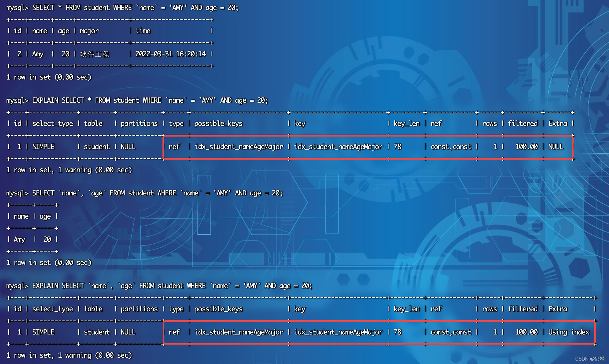Click the '2022-03-31 16:20:14' time value
The height and width of the screenshot is (364, 609).
tap(170, 54)
